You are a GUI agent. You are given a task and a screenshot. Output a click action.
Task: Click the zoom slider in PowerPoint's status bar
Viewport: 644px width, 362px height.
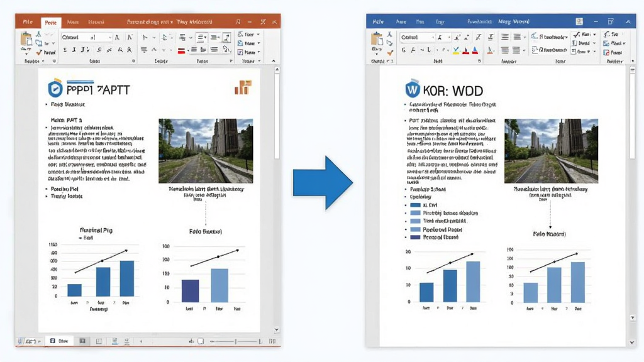(236, 341)
